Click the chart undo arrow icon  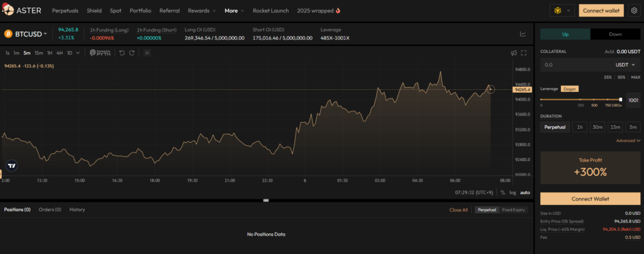click(122, 53)
